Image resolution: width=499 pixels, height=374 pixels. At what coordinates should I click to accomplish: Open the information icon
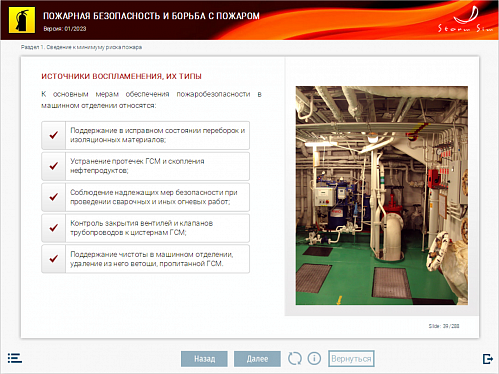314,359
